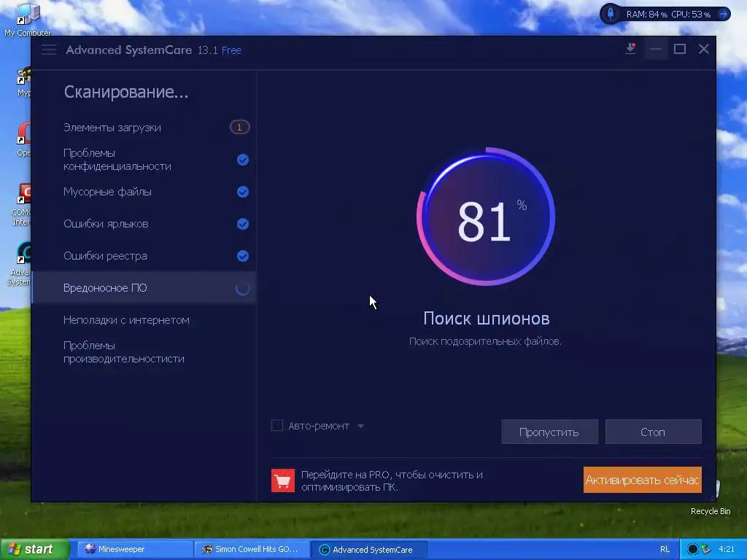Click the network tray icon near the clock

705,549
